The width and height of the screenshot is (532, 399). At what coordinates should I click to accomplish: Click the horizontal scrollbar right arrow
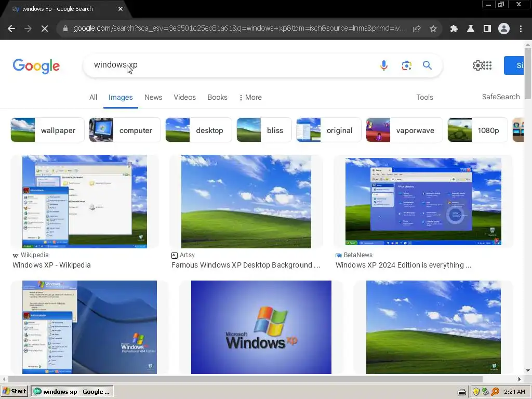tap(520, 379)
